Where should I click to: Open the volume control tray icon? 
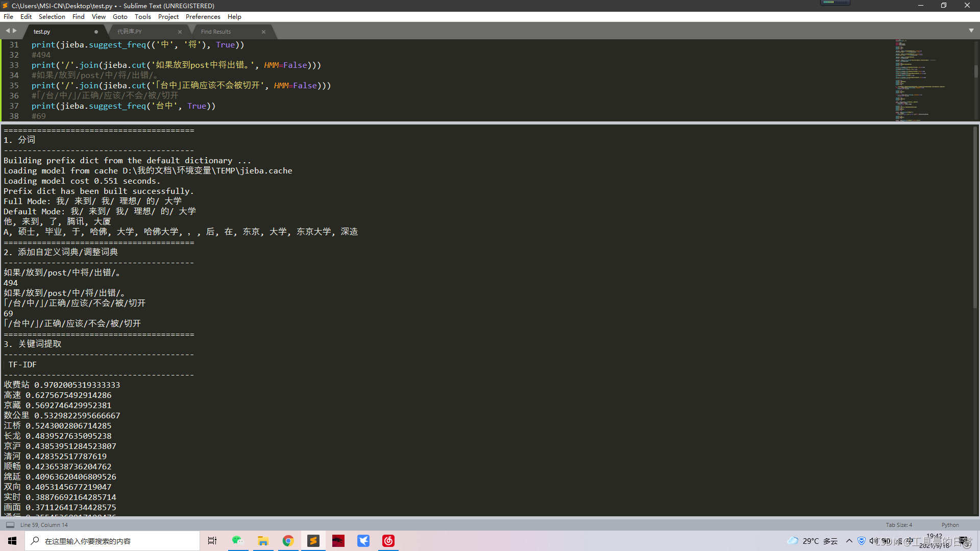pyautogui.click(x=873, y=541)
